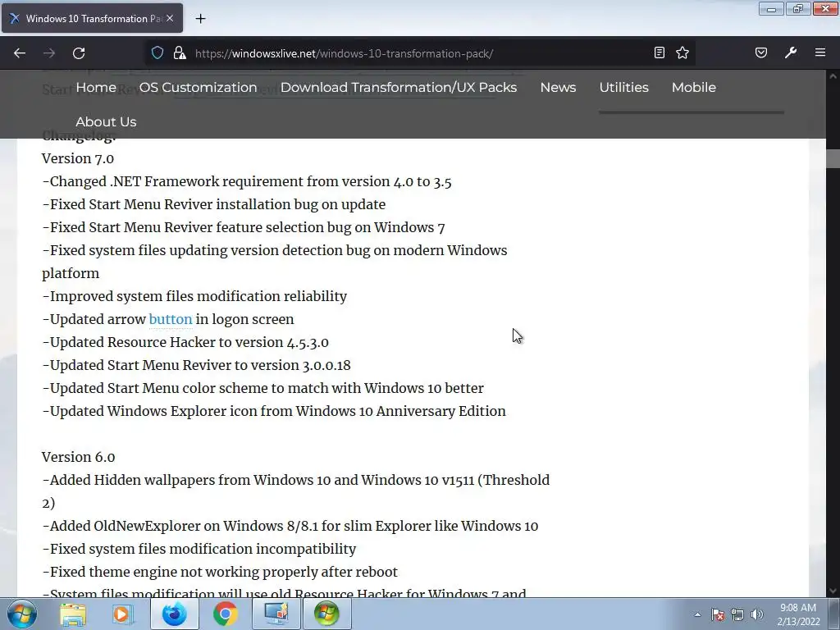Image resolution: width=840 pixels, height=630 pixels.
Task: Reload the current page
Action: (79, 53)
